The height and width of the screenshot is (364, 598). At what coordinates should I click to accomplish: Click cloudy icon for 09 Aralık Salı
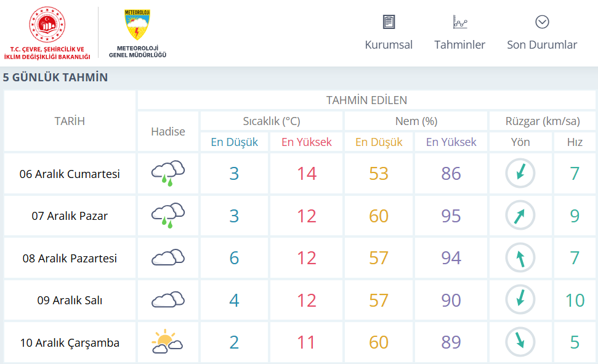point(168,300)
